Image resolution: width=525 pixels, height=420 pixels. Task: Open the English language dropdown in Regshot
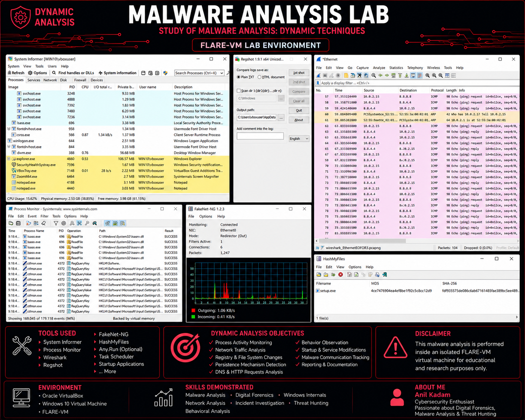pyautogui.click(x=299, y=139)
